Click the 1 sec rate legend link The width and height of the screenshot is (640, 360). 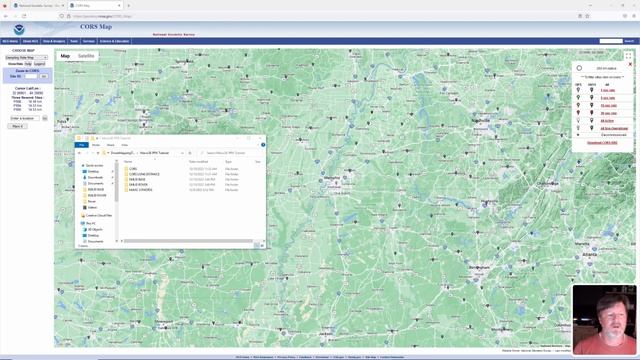[607, 90]
